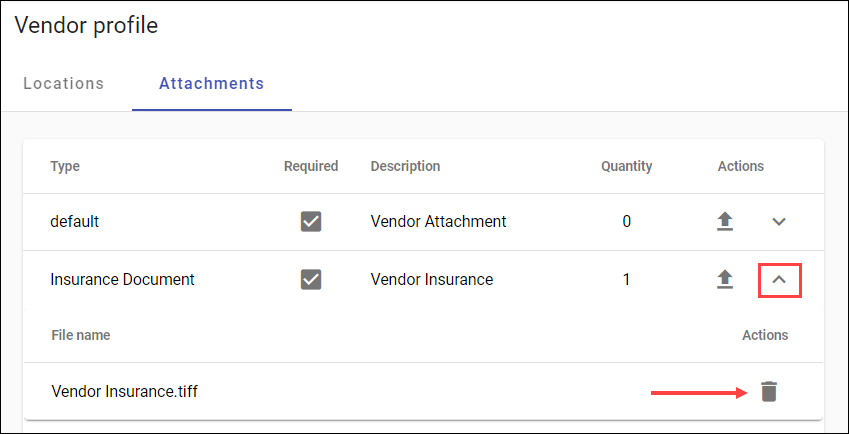Click the Required column header

(x=311, y=166)
